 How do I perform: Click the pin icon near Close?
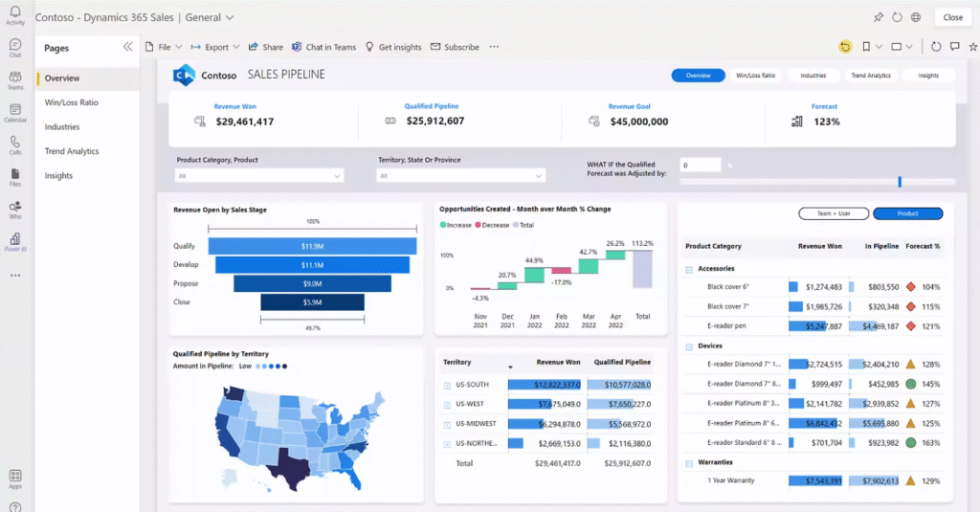(x=879, y=17)
